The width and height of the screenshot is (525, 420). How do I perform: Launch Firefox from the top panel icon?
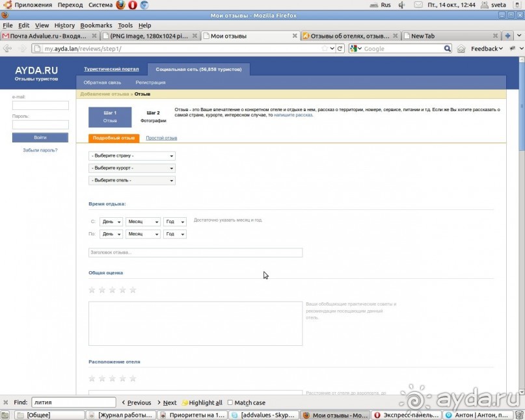click(120, 5)
